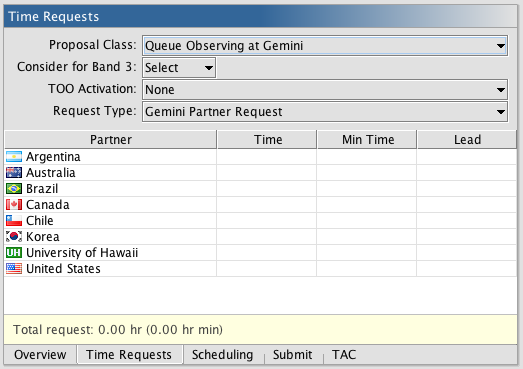This screenshot has width=523, height=369.
Task: Click the Lead cell for Brazil
Action: point(467,189)
